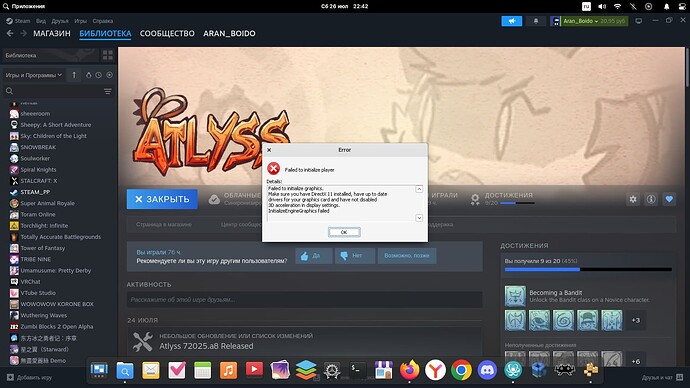Expand the +3 more achievements
The width and height of the screenshot is (690, 388).
(636, 320)
